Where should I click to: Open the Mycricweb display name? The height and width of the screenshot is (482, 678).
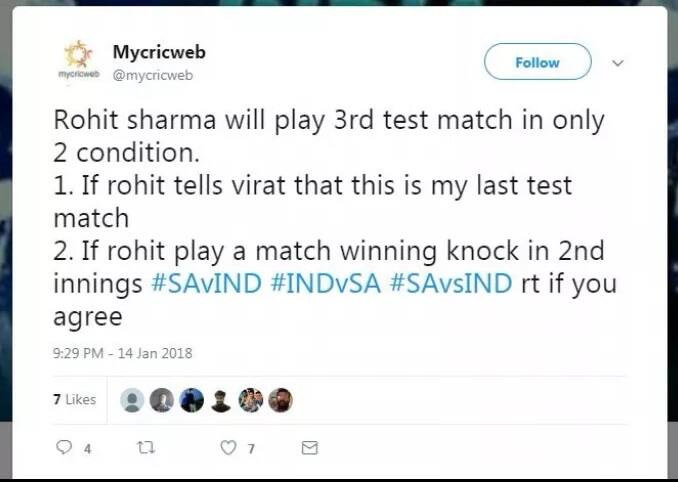coord(159,52)
